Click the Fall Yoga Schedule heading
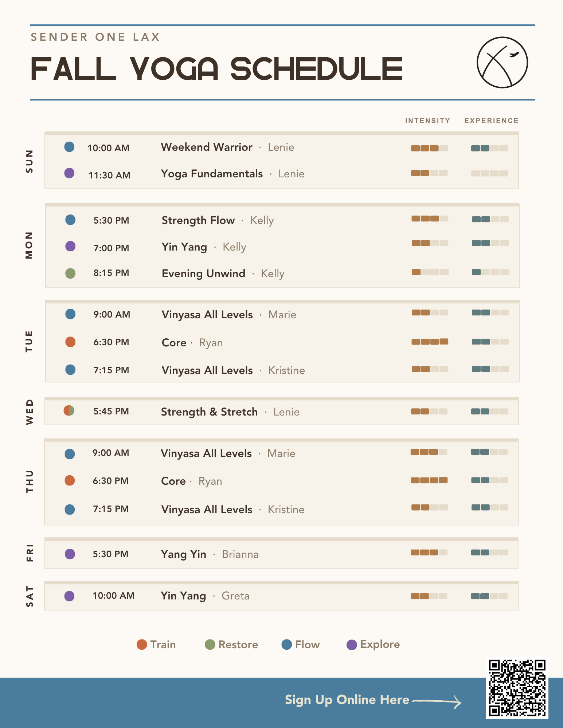This screenshot has height=728, width=563. tap(217, 68)
